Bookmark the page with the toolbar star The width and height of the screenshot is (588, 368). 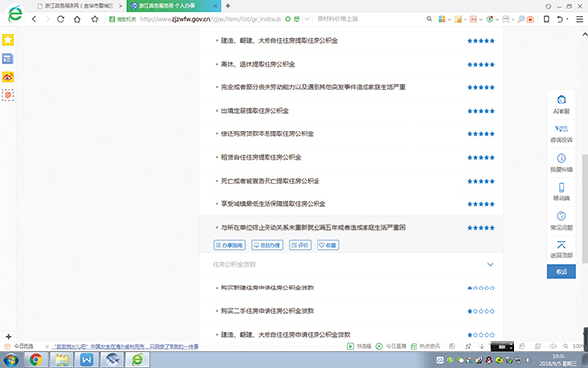[95, 19]
